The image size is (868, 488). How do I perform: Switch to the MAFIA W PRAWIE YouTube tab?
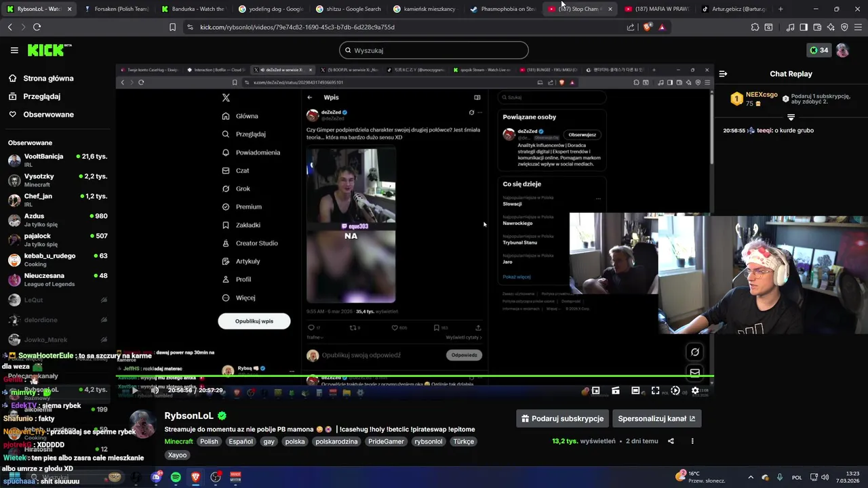coord(656,9)
